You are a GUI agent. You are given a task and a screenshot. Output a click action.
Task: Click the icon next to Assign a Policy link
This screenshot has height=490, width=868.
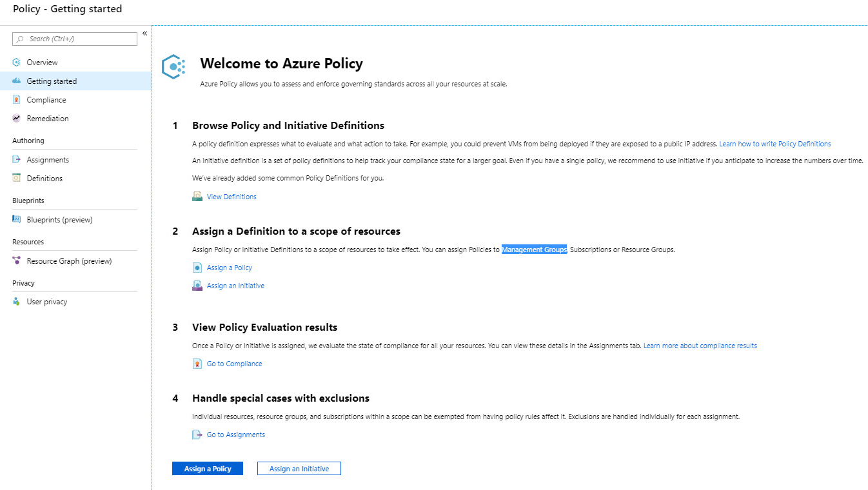(x=197, y=268)
